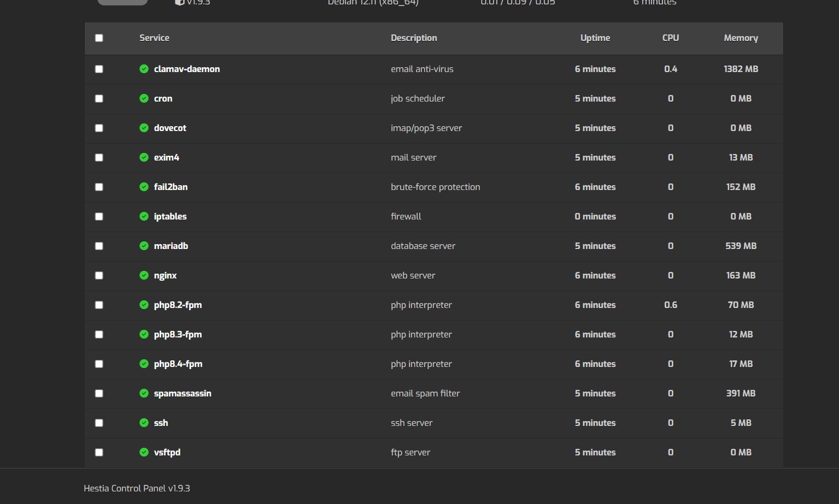Screen dimensions: 839x504
Task: Tick the fail2ban checkbox
Action: 99,187
